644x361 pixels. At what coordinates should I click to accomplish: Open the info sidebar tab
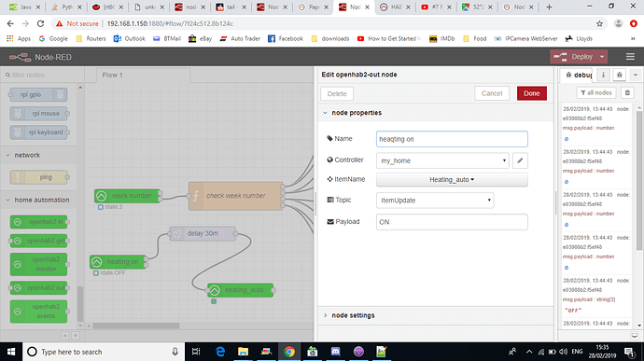click(x=603, y=75)
